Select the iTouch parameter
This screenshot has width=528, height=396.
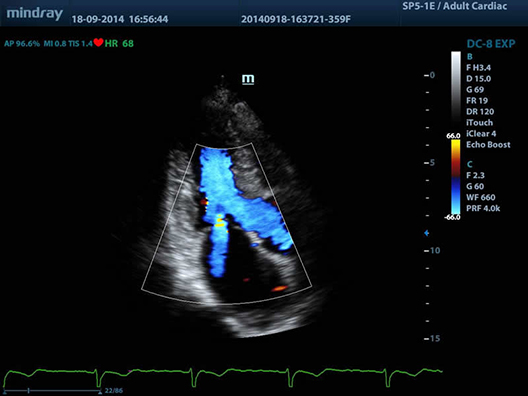(x=480, y=123)
